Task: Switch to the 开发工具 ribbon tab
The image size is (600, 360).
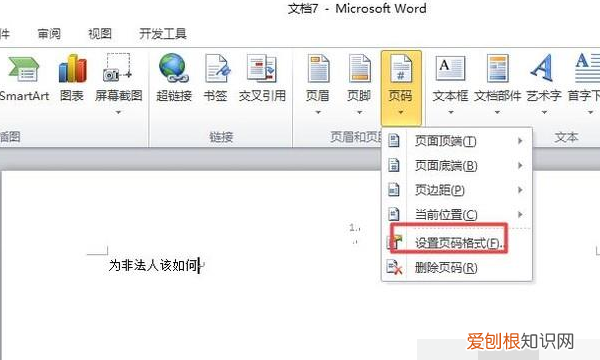Action: coord(163,34)
